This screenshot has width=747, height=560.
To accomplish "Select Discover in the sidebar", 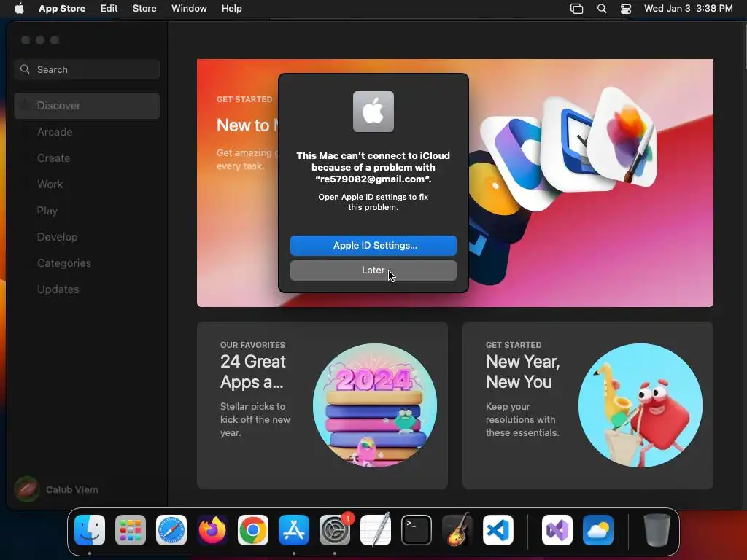I will tap(87, 106).
